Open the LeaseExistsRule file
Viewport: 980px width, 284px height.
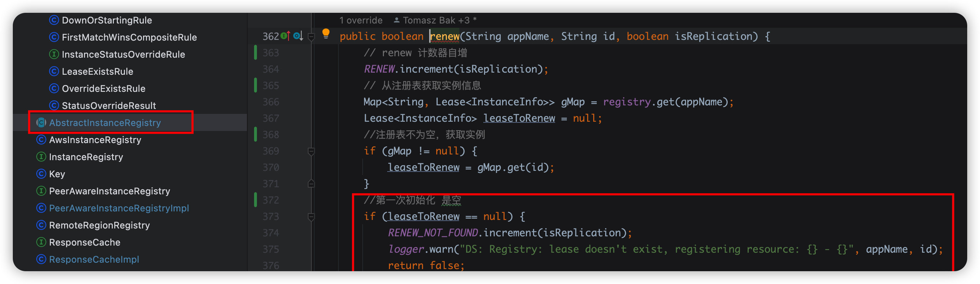click(x=98, y=72)
